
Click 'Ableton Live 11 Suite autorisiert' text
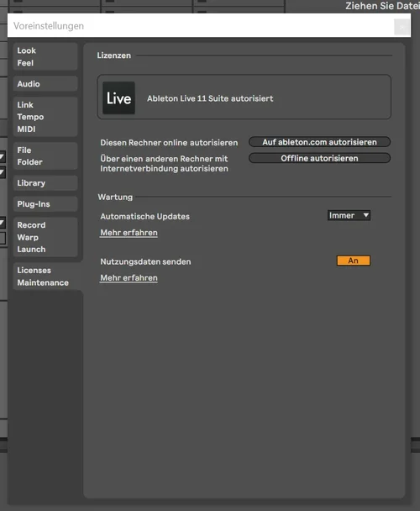coord(210,98)
